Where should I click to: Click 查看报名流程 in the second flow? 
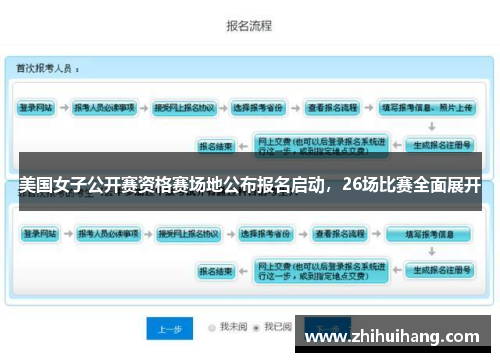pos(340,234)
